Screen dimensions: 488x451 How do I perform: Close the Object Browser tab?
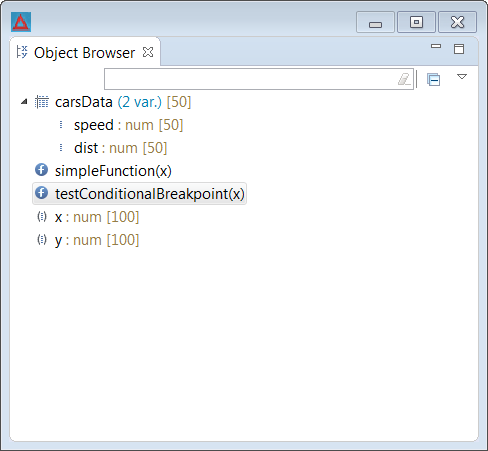click(x=148, y=52)
